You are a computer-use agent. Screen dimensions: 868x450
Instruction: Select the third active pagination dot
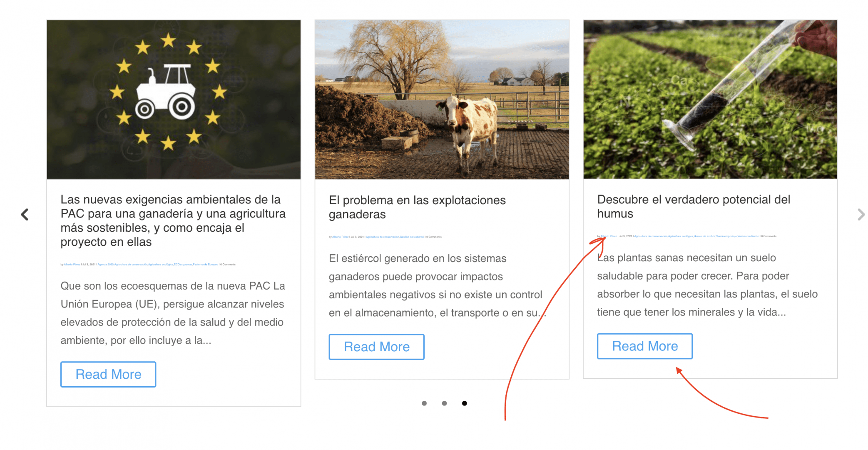point(465,403)
